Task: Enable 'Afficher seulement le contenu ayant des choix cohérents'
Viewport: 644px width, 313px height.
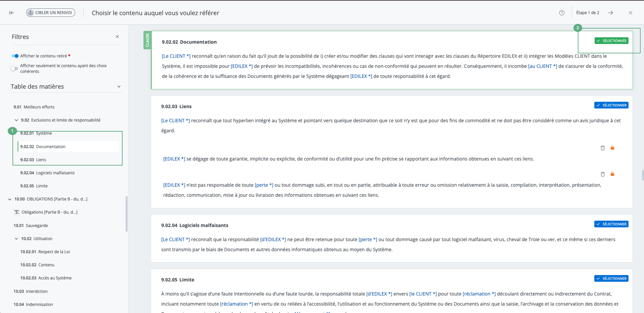Action: (14, 68)
